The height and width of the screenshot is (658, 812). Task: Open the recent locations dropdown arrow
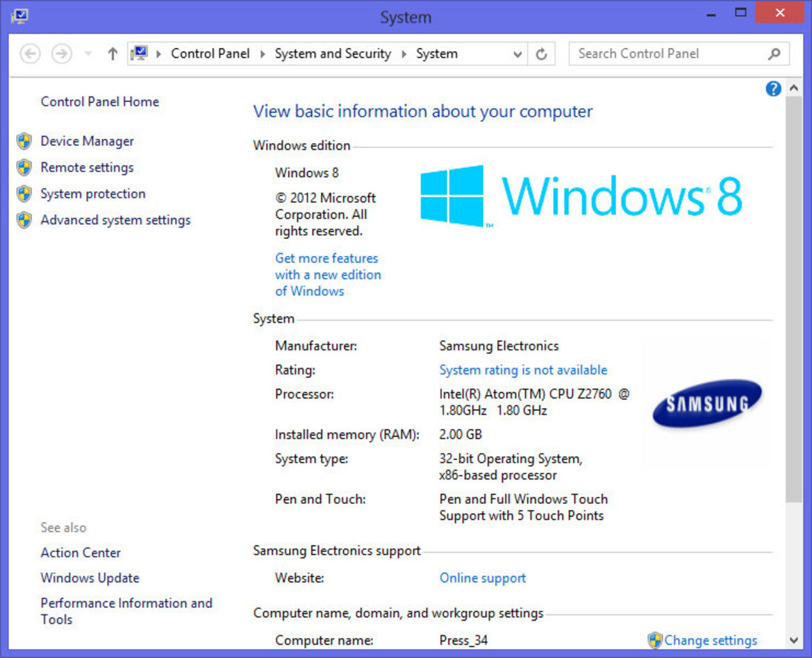(88, 54)
